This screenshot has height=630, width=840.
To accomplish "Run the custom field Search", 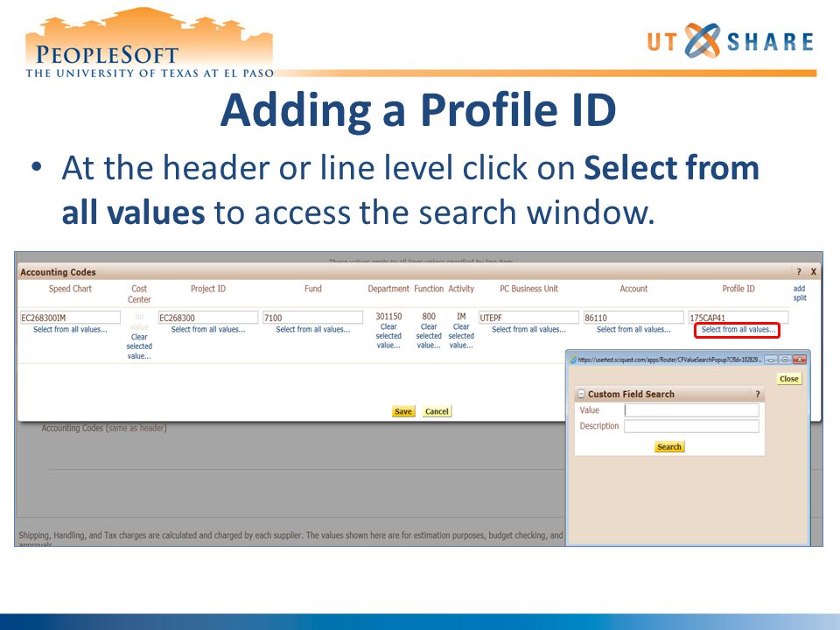I will point(669,447).
